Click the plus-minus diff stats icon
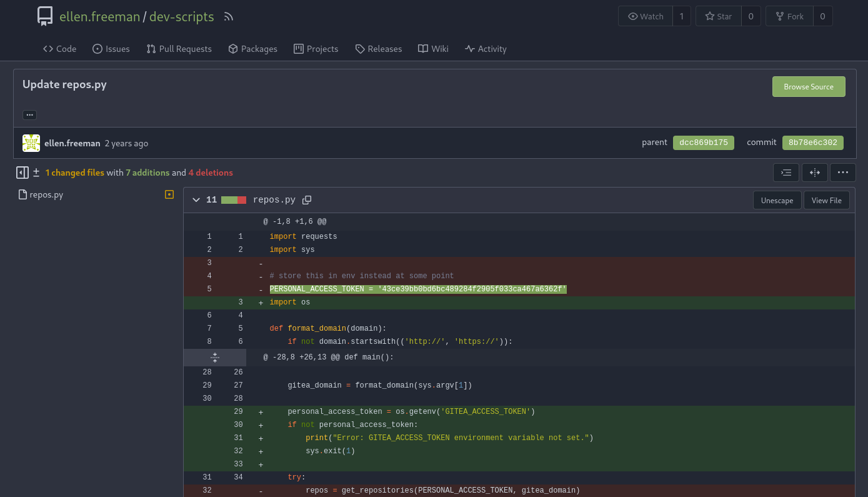Screen dimensions: 868x497 pyautogui.click(x=36, y=173)
